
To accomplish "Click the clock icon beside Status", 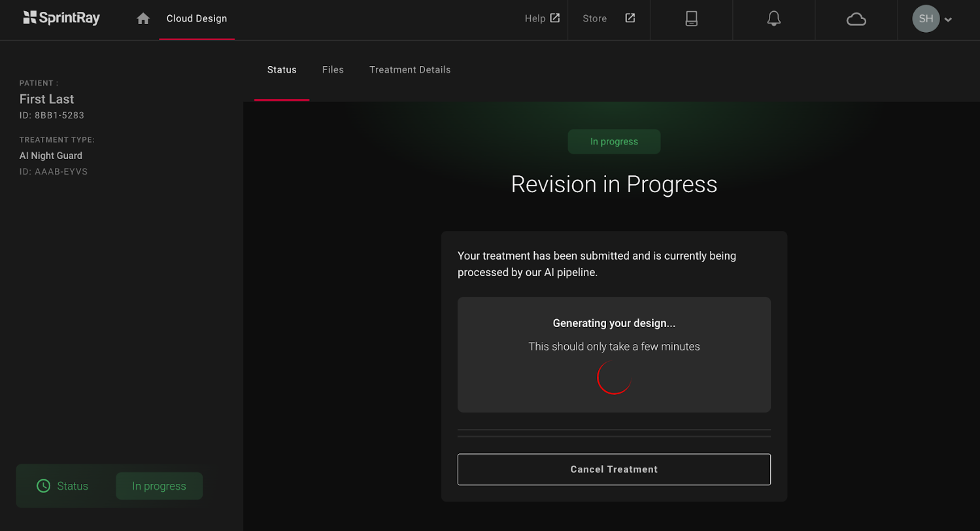I will pos(43,486).
